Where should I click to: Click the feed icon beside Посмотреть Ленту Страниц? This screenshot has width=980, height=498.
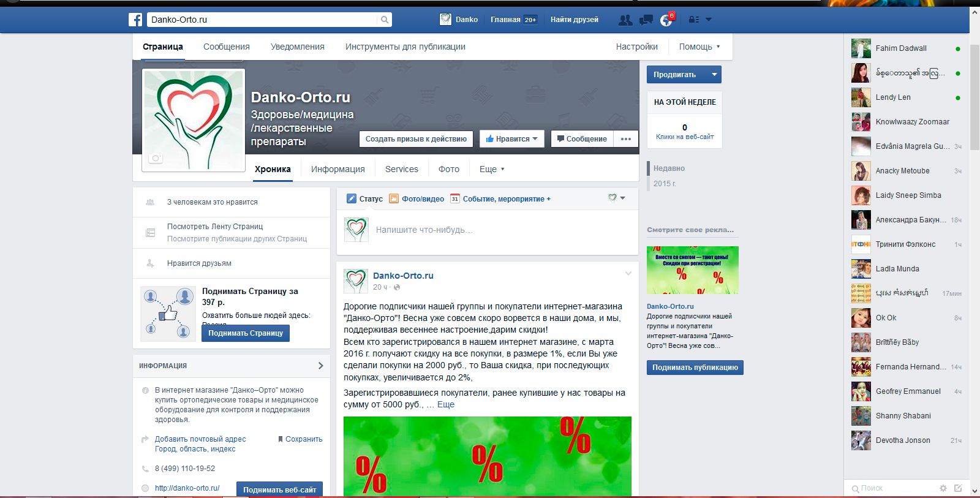coord(150,233)
